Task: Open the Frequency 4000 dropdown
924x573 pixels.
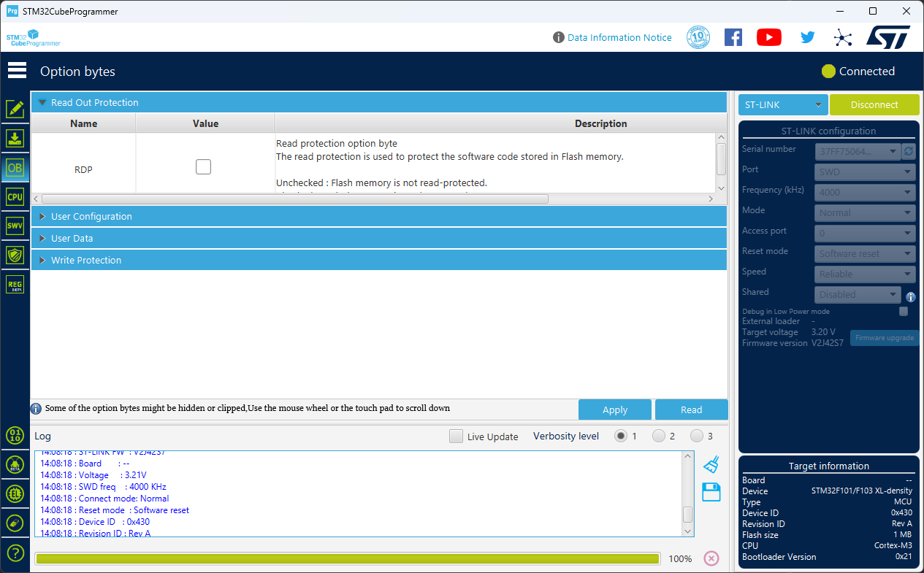Action: (x=866, y=193)
